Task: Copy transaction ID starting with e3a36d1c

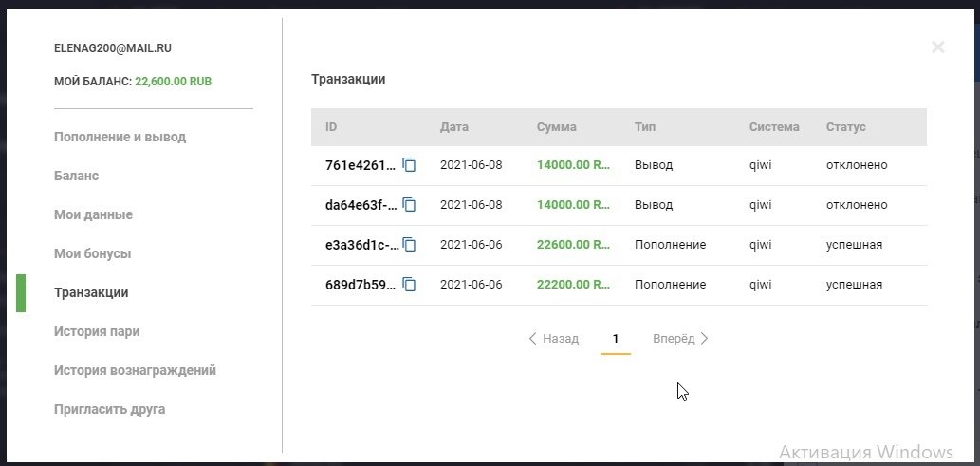Action: (x=409, y=245)
